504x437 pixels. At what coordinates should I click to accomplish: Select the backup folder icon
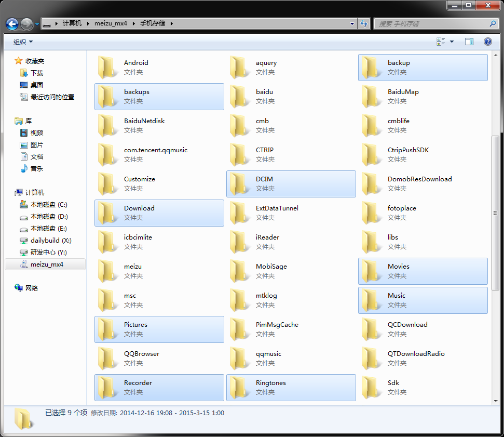pos(370,67)
